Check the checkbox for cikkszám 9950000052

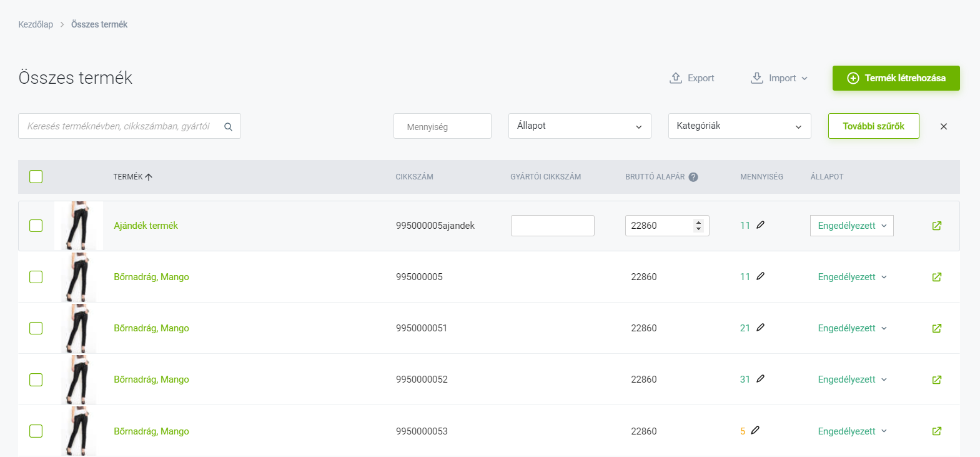(x=36, y=379)
